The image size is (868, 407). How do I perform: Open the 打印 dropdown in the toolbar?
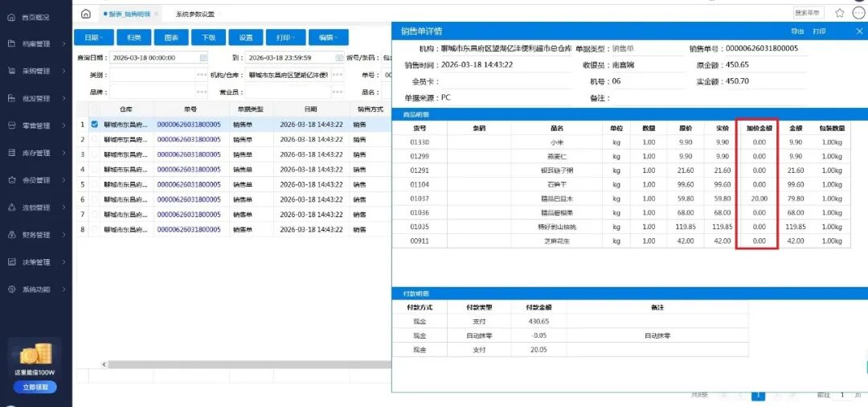[285, 38]
